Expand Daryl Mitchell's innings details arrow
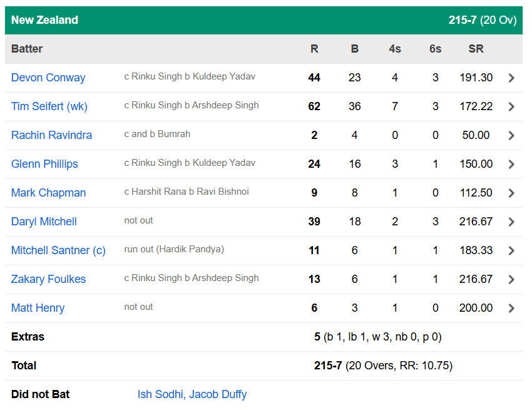This screenshot has width=532, height=410. pos(511,222)
